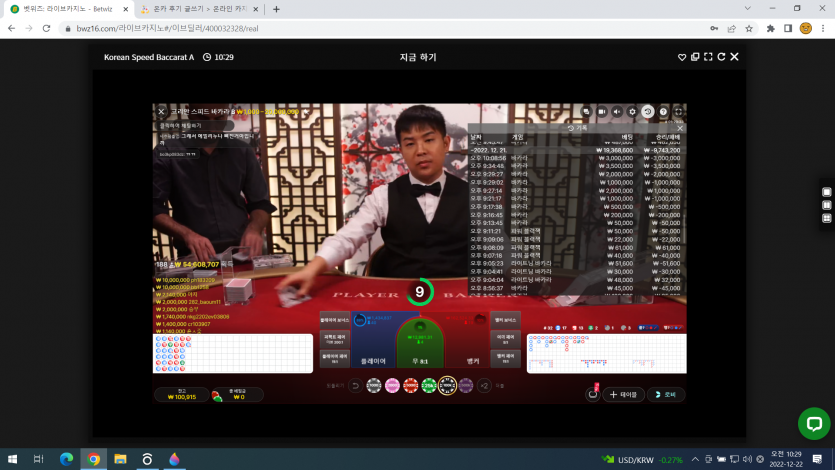Click the total bet ₩0 display
The image size is (835, 470).
(238, 394)
